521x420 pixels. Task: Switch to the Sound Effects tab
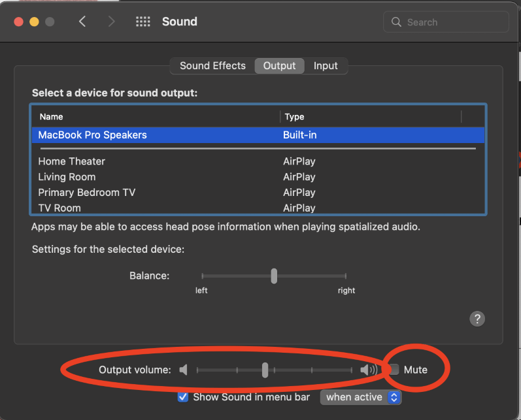click(x=212, y=66)
